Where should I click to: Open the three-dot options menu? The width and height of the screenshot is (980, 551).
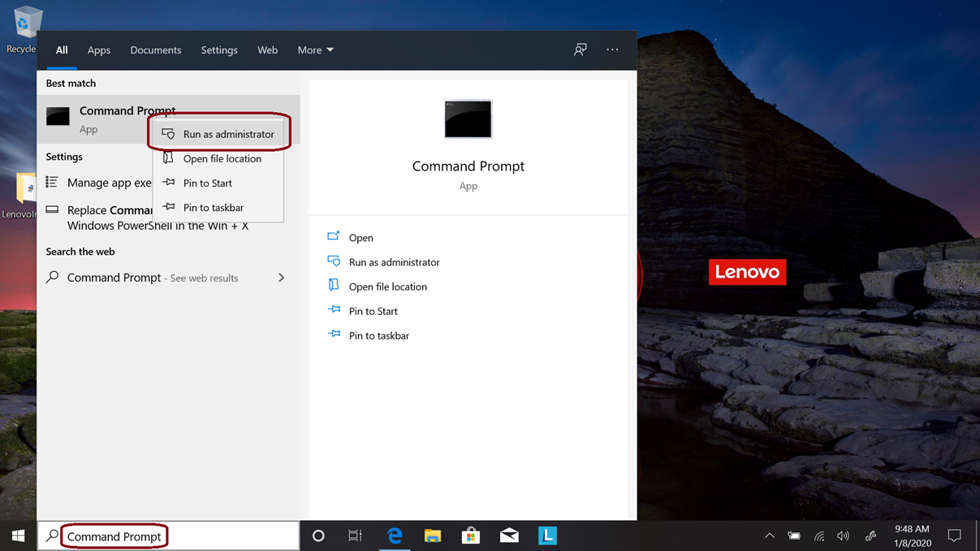tap(612, 50)
